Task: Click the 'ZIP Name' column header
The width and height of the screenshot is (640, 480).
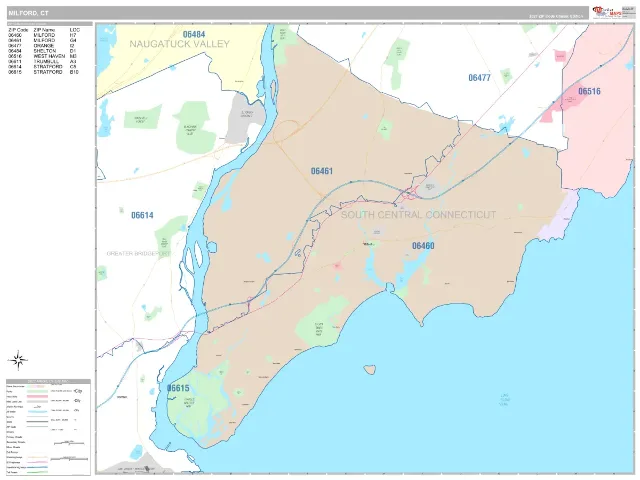Action: 44,30
